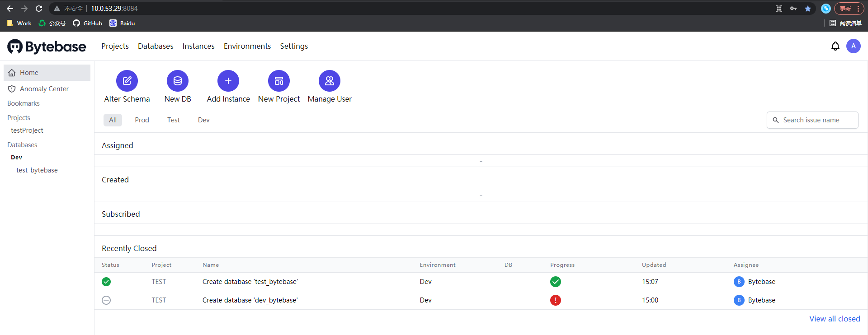Open Instances in top navigation
Viewport: 868px width, 335px height.
coord(198,46)
